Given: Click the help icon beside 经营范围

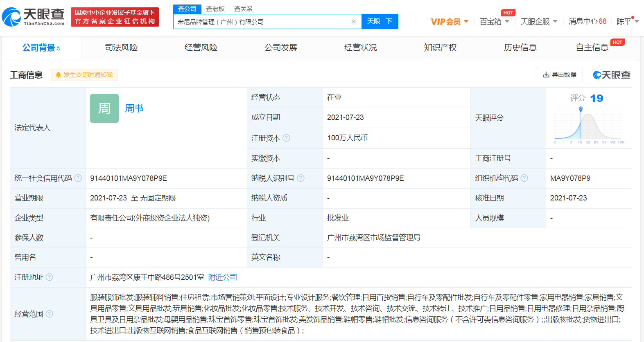Looking at the screenshot, I should pos(50,314).
